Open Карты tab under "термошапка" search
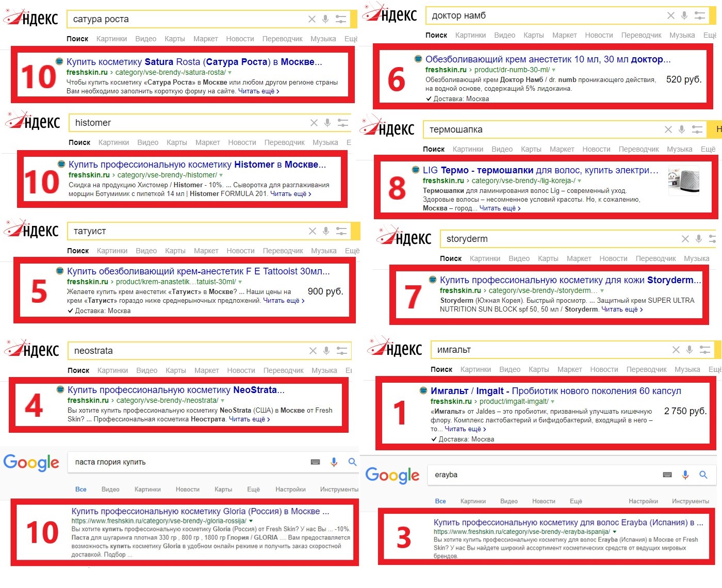Viewport: 722px width, 588px height. (x=531, y=149)
